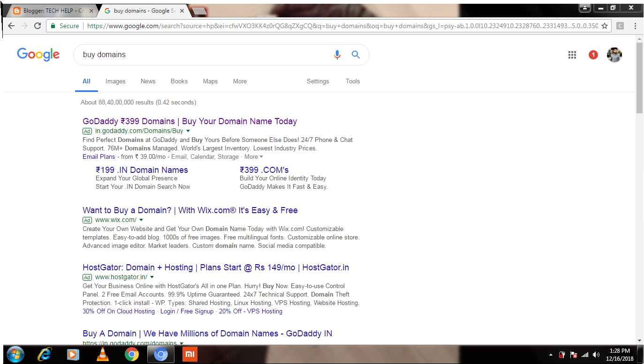Open 30% Off On Cloud Hosting link
Viewport: 644px width, 364px height.
coord(119,312)
